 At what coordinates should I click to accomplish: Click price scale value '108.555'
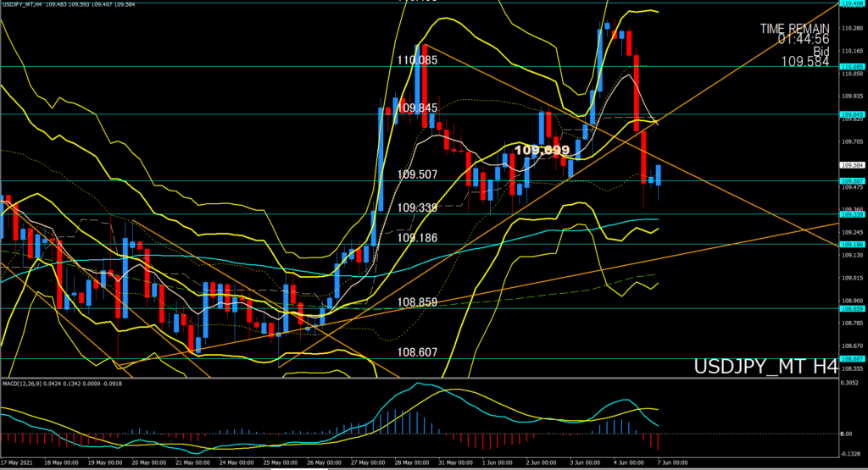853,368
